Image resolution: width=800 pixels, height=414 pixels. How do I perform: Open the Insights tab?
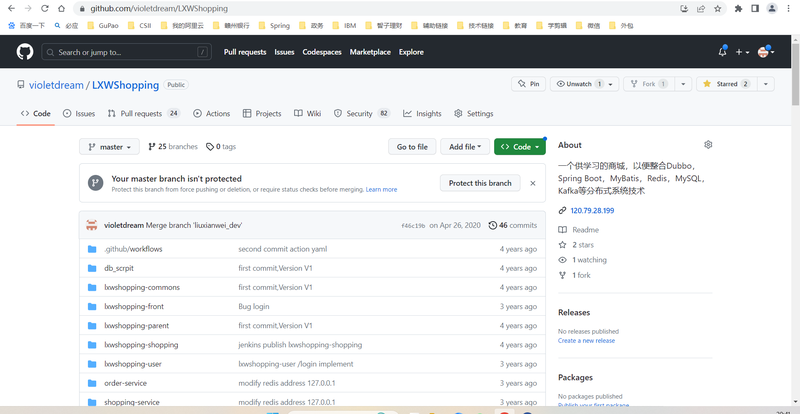point(422,114)
